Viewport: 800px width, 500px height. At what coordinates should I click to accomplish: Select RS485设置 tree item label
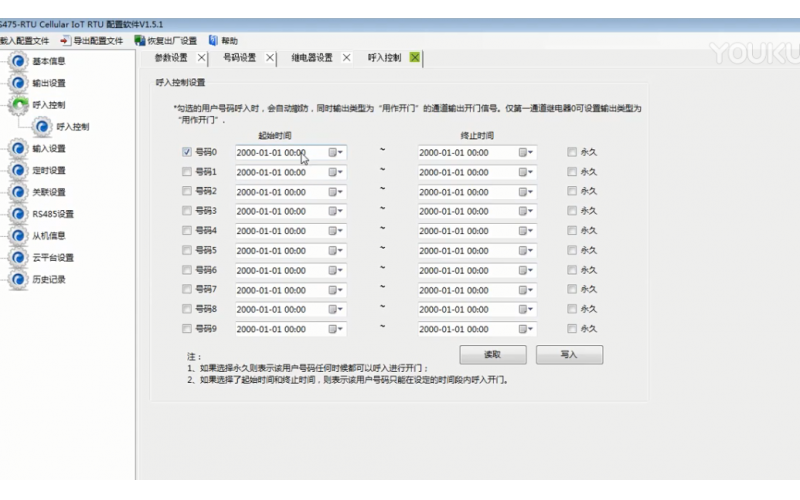point(53,214)
